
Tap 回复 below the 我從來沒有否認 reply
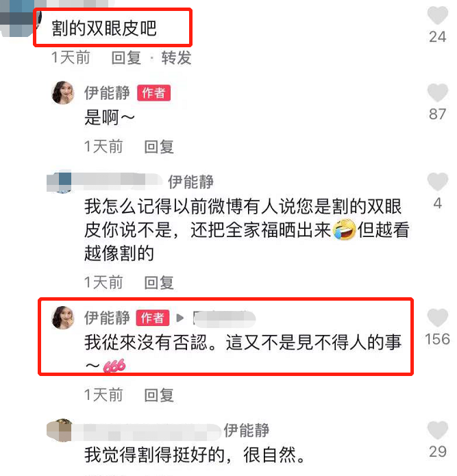pos(159,395)
